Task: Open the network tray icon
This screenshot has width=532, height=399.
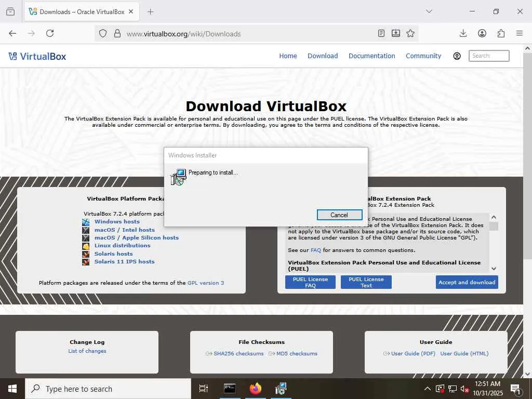Action: [x=453, y=389]
